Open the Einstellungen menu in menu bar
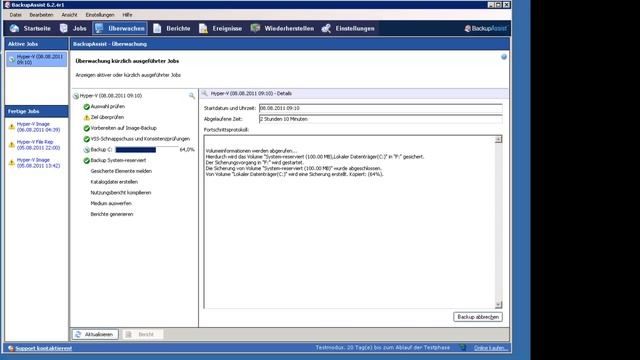 point(100,15)
